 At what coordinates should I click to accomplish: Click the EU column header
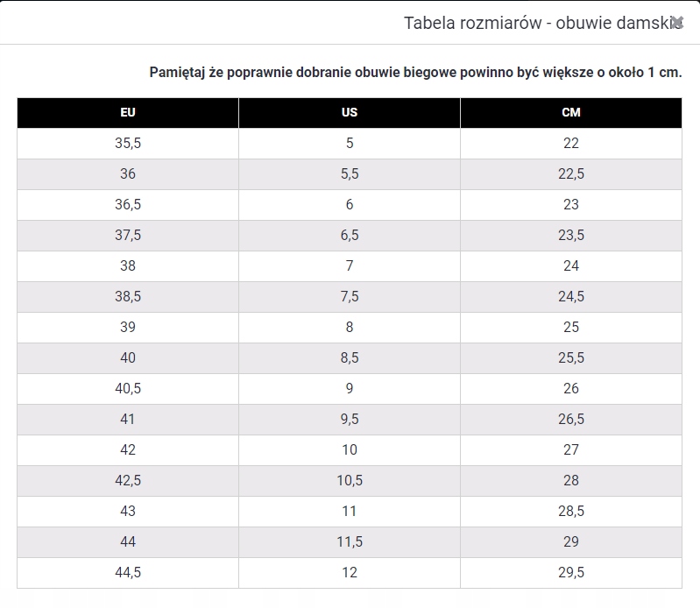tap(128, 113)
